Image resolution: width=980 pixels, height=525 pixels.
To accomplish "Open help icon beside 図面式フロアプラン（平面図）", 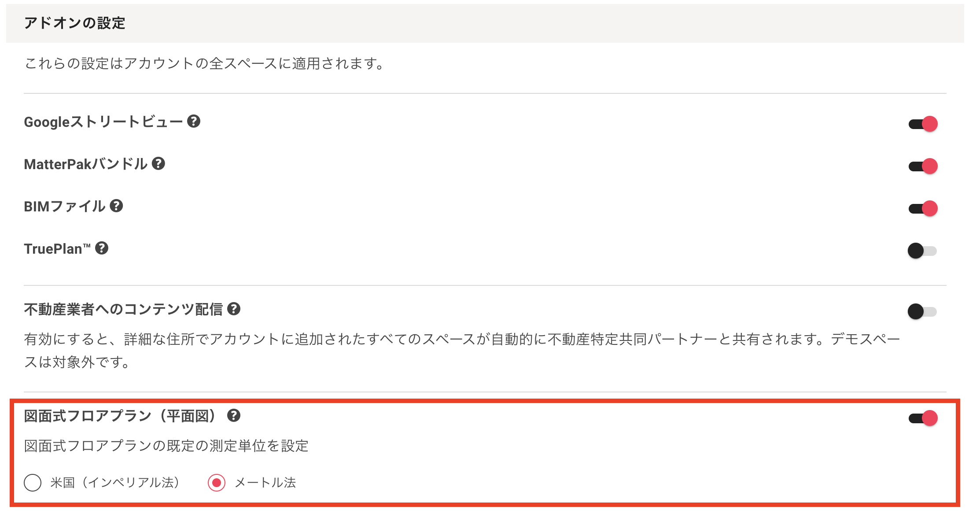I will point(234,415).
